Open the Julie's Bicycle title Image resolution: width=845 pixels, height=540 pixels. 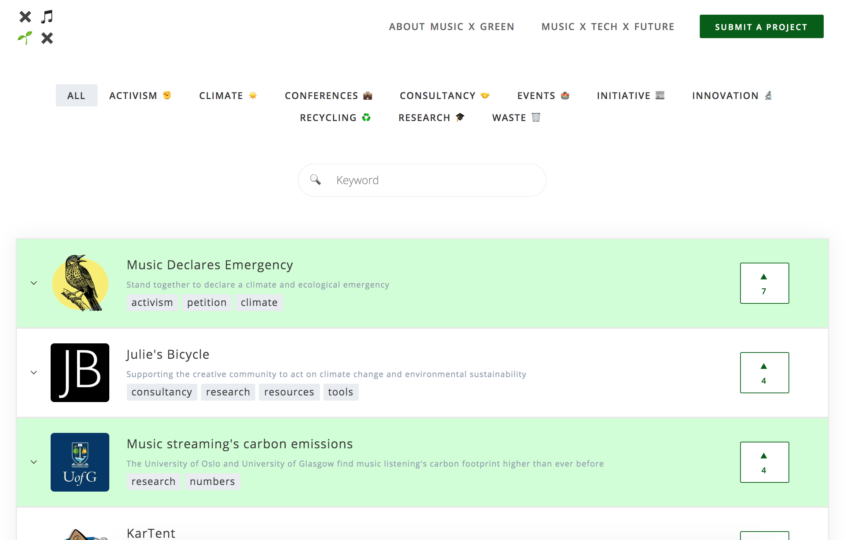[x=168, y=354]
